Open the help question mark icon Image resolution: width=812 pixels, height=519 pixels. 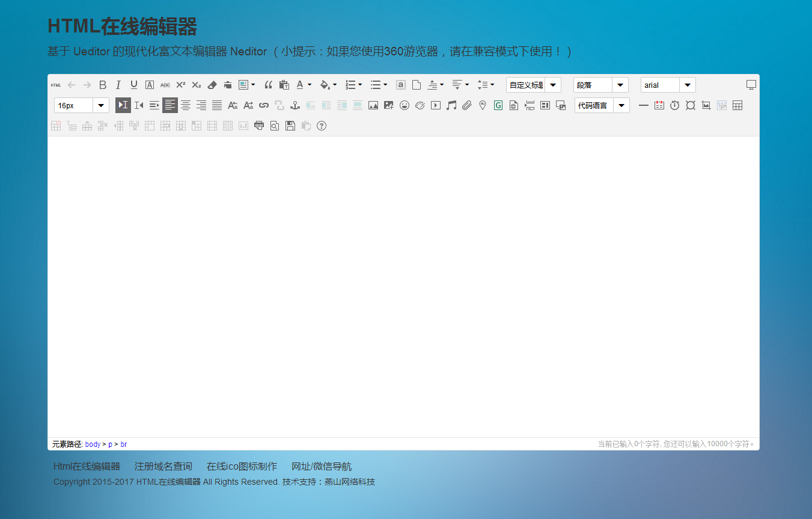pos(322,126)
